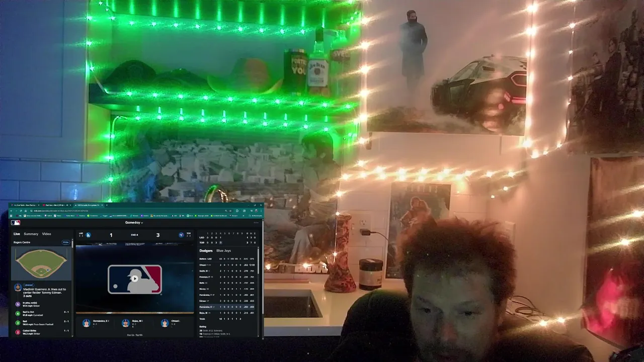Click Vladimir Guerrero Jr.'s headshot
644x362 pixels.
coord(18,288)
